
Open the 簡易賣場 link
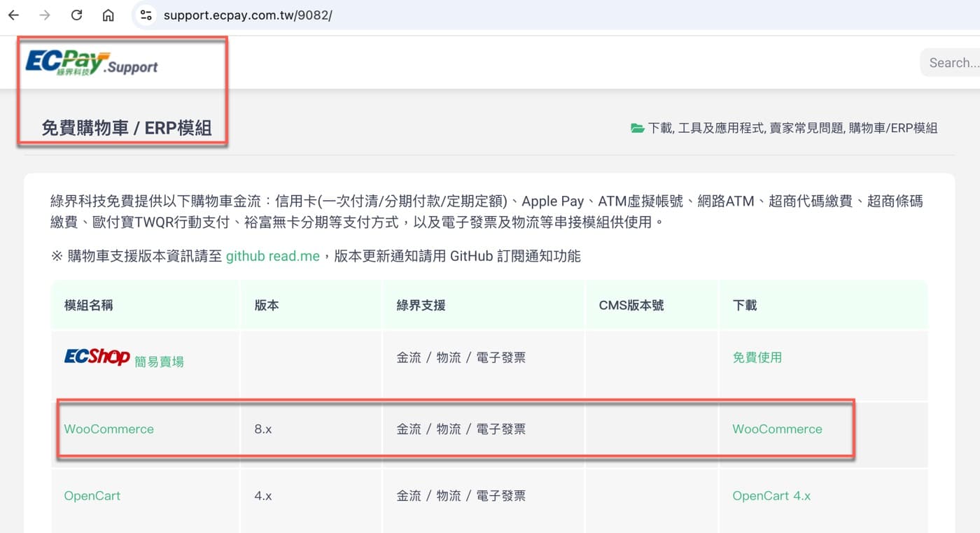[x=160, y=361]
